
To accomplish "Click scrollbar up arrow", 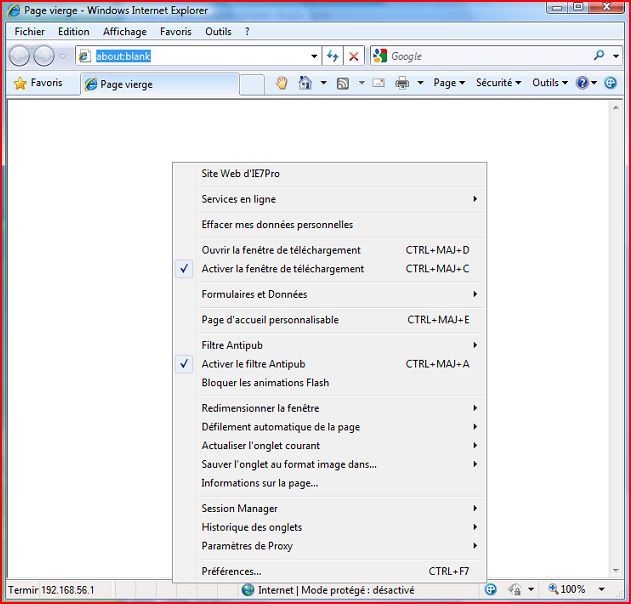I will pos(616,107).
